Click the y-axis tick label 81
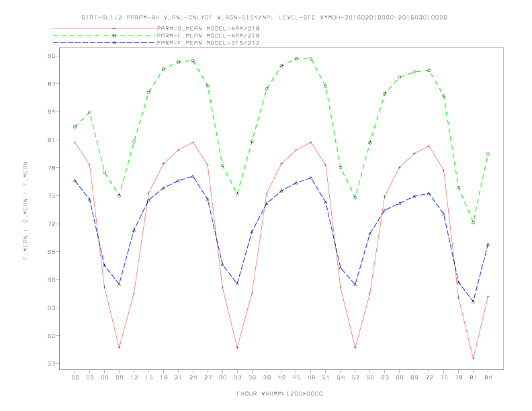532x411 pixels. pos(51,140)
